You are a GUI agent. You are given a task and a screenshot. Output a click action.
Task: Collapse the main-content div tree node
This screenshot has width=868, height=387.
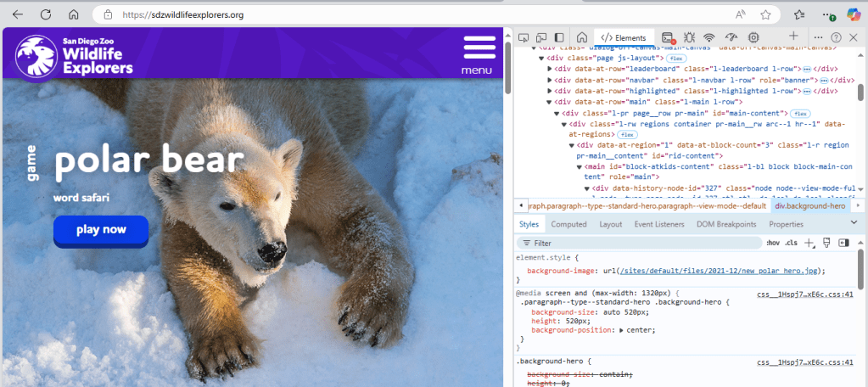(x=557, y=113)
